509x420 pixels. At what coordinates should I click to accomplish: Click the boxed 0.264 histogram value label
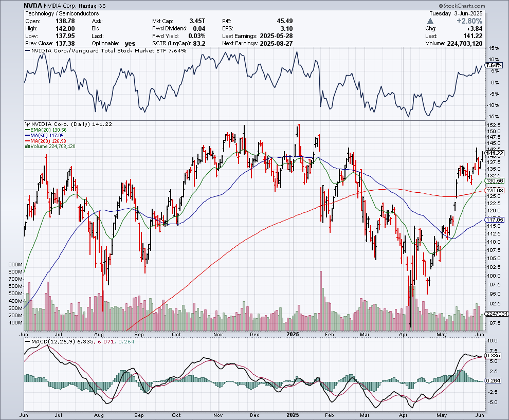tap(494, 381)
